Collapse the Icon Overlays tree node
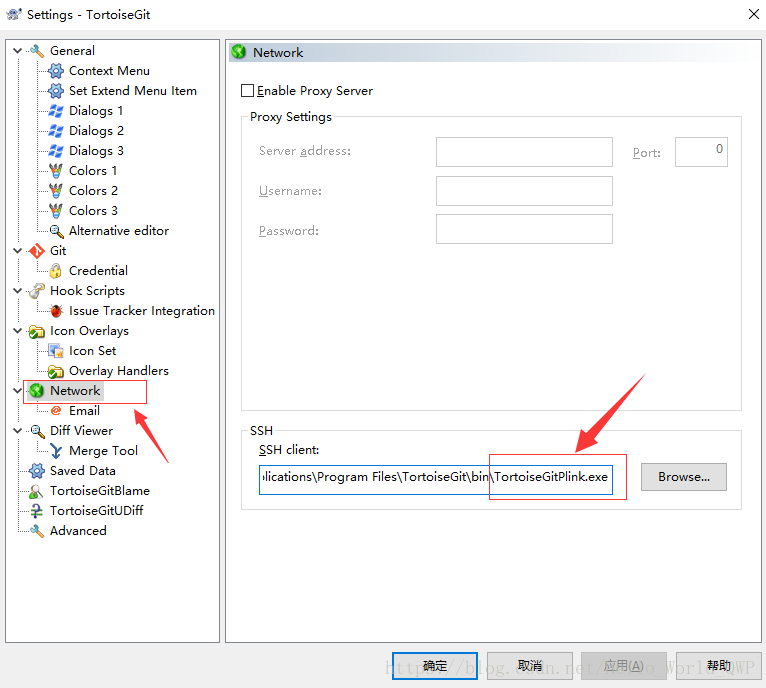Viewport: 766px width, 688px height. click(x=18, y=331)
